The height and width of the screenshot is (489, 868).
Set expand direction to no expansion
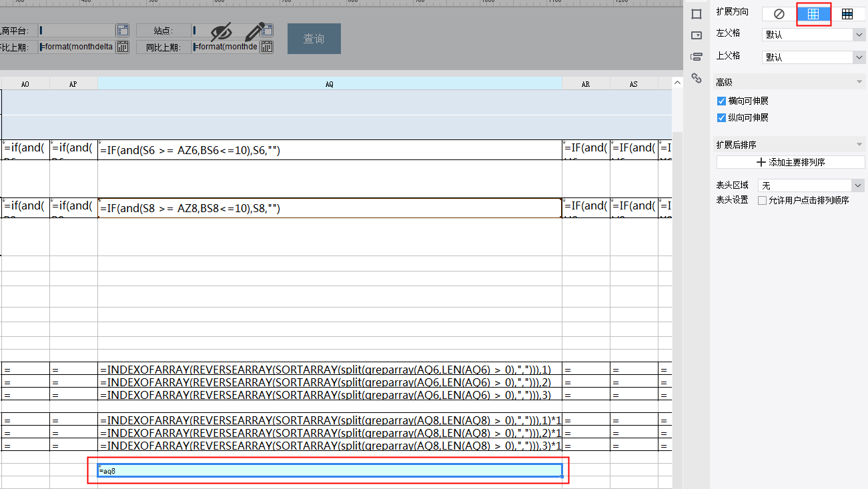[x=779, y=14]
